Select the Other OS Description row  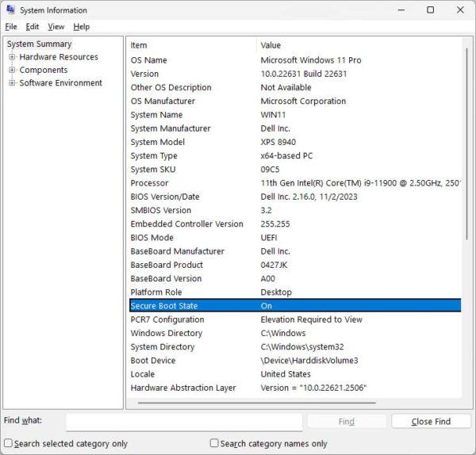[295, 87]
